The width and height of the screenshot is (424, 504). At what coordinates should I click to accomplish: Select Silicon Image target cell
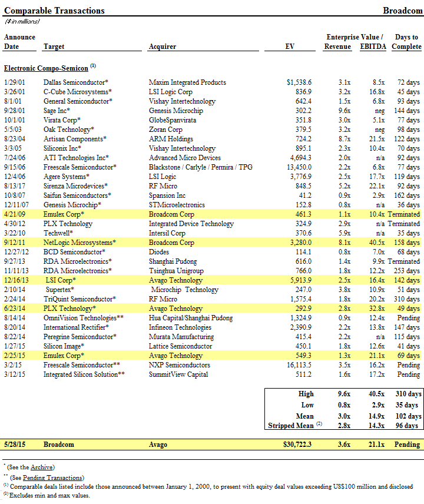(64, 346)
